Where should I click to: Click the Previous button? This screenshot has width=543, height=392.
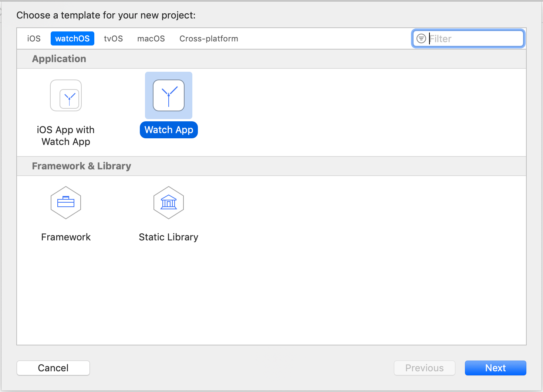pos(424,368)
